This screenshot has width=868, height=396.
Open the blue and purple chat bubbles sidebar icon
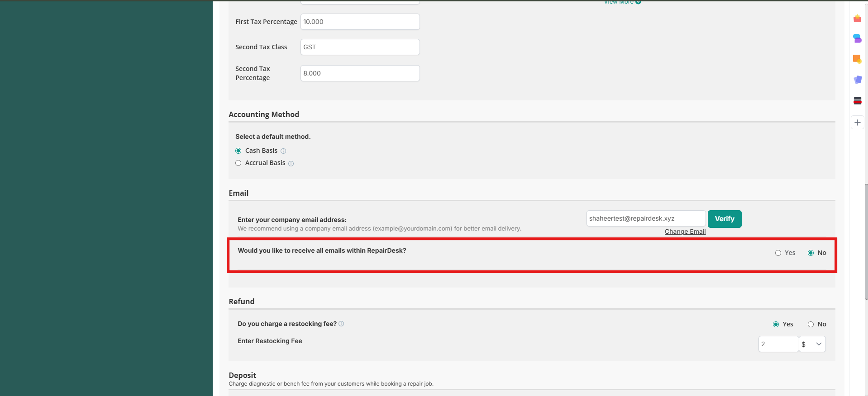pyautogui.click(x=857, y=38)
